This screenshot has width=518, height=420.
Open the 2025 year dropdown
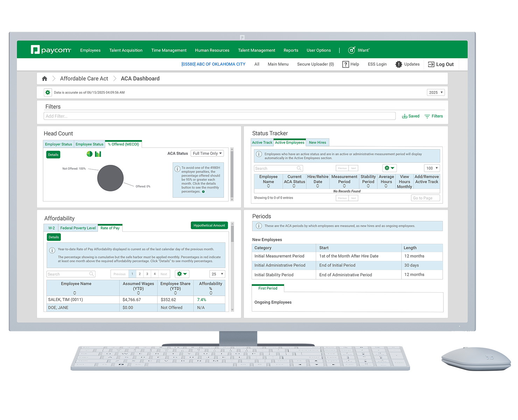click(436, 92)
